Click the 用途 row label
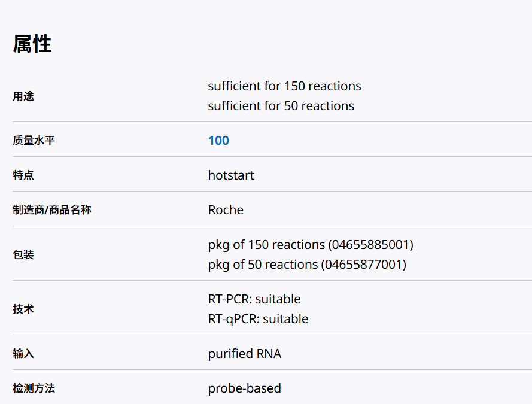The height and width of the screenshot is (404, 532). click(x=23, y=96)
